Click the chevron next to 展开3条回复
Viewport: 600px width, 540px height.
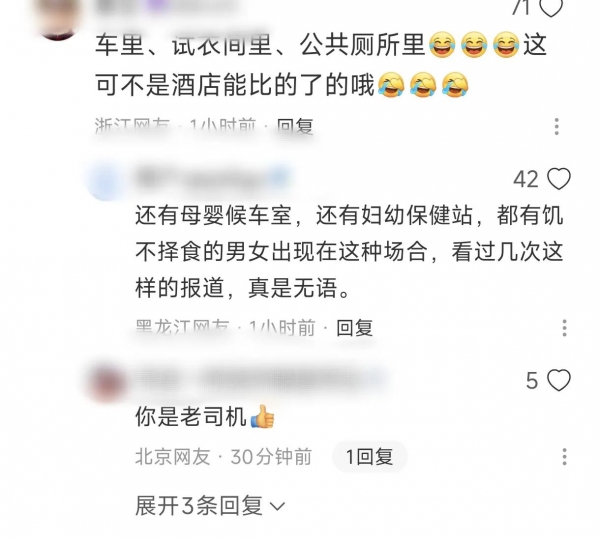277,507
